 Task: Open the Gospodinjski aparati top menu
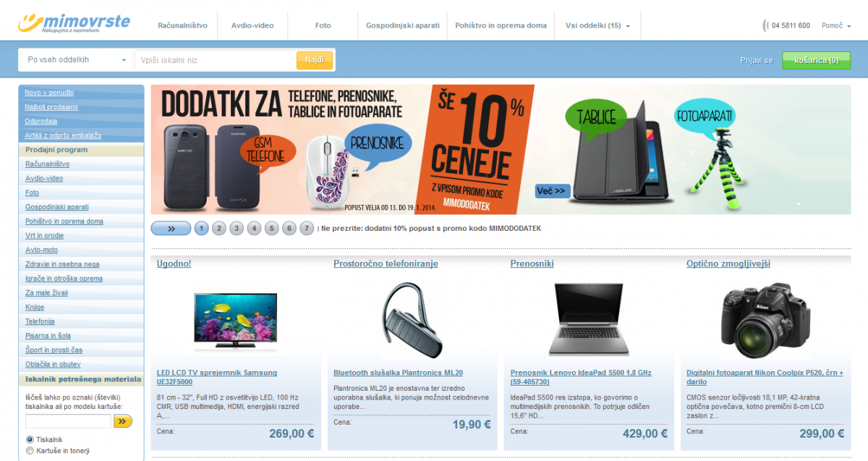click(403, 25)
